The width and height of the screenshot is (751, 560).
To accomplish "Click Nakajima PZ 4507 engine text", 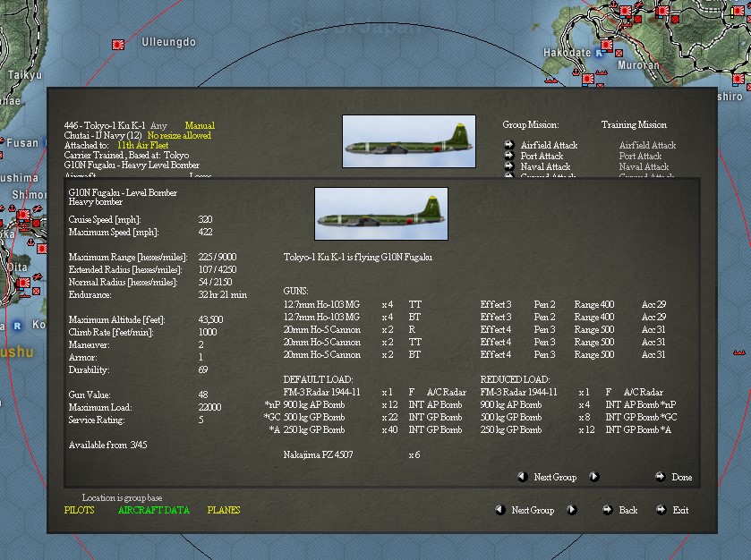I will tap(318, 454).
